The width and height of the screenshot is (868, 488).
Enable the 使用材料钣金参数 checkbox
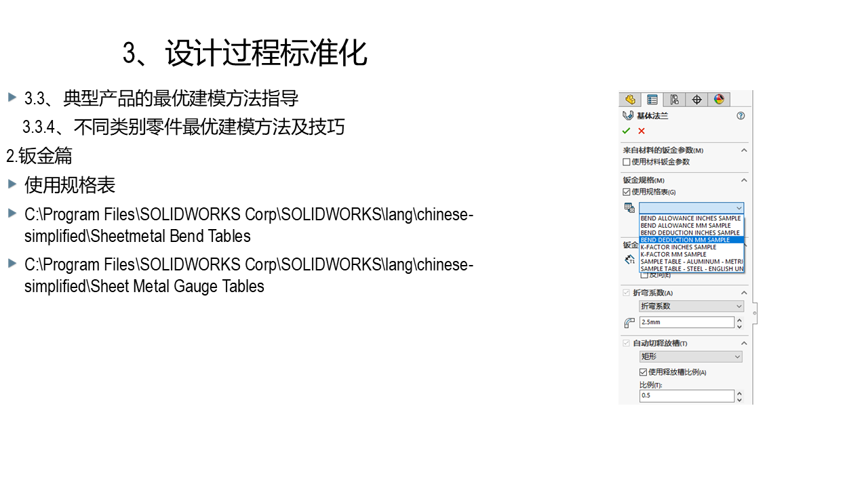pos(627,162)
